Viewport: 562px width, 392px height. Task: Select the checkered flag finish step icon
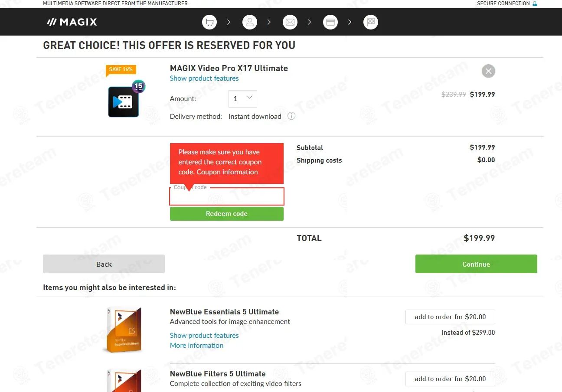371,22
